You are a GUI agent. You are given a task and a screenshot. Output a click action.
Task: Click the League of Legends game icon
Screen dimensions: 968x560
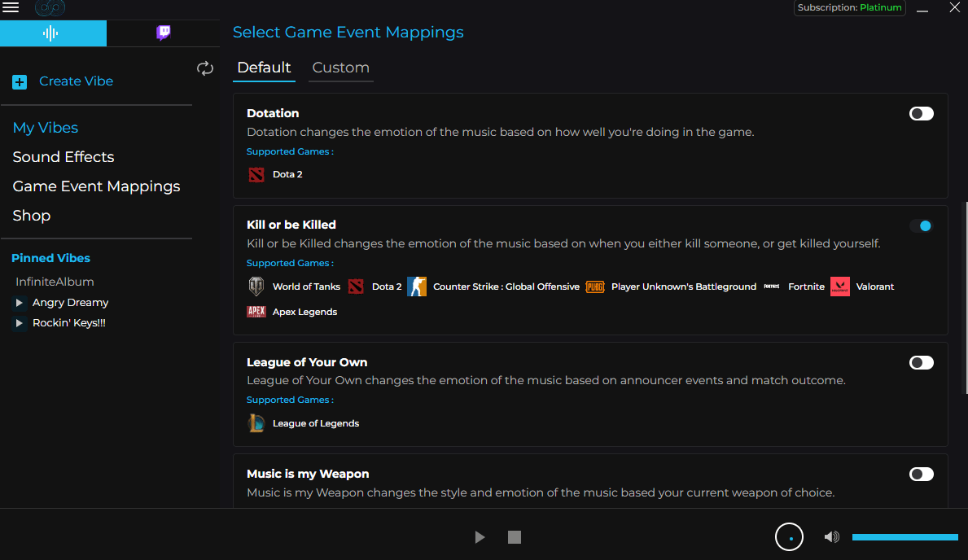[x=256, y=423]
